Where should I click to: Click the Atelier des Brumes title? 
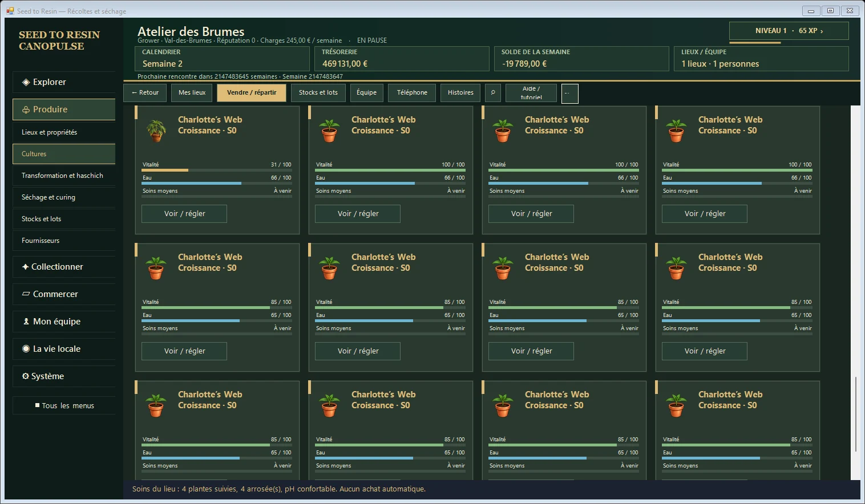(191, 31)
